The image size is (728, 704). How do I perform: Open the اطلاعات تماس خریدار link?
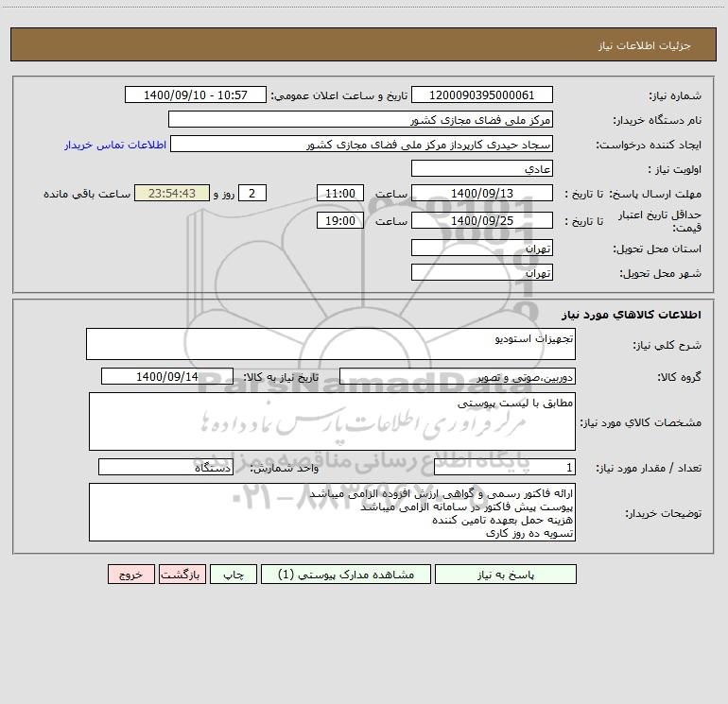(x=115, y=145)
